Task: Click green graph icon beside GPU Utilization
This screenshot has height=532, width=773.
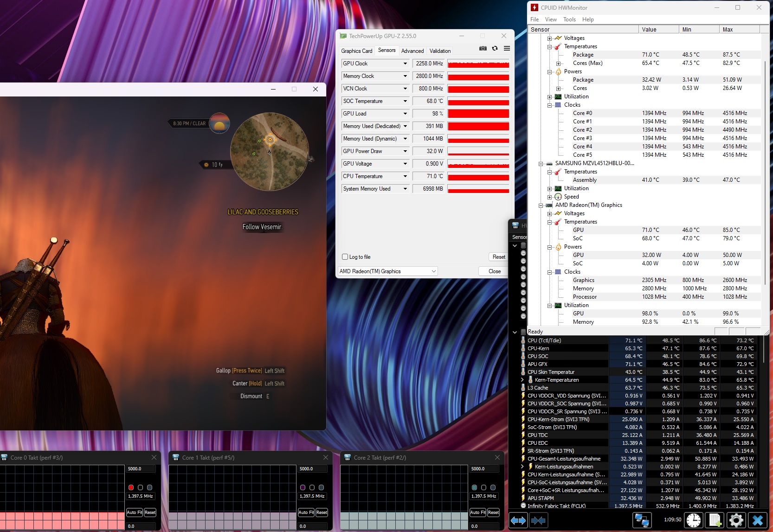Action: pos(558,305)
